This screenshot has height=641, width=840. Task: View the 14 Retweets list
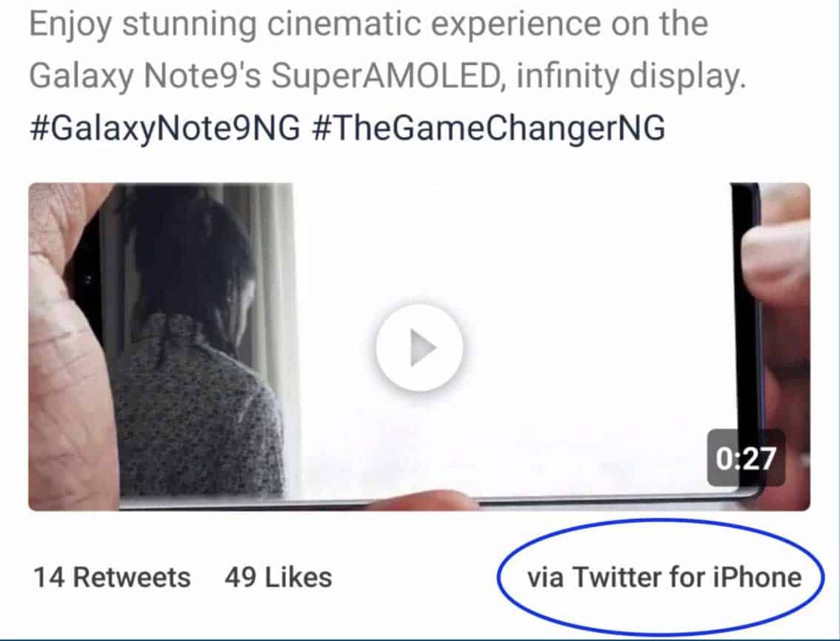coord(112,577)
